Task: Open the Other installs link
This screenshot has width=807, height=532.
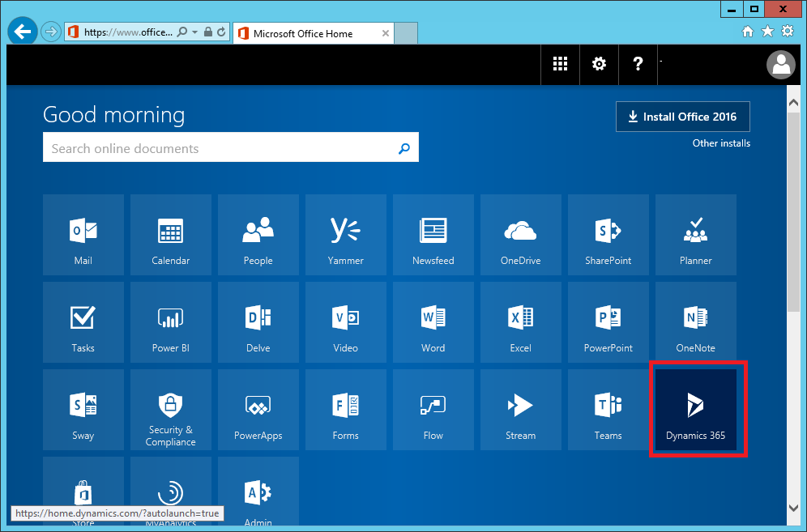Action: 721,143
